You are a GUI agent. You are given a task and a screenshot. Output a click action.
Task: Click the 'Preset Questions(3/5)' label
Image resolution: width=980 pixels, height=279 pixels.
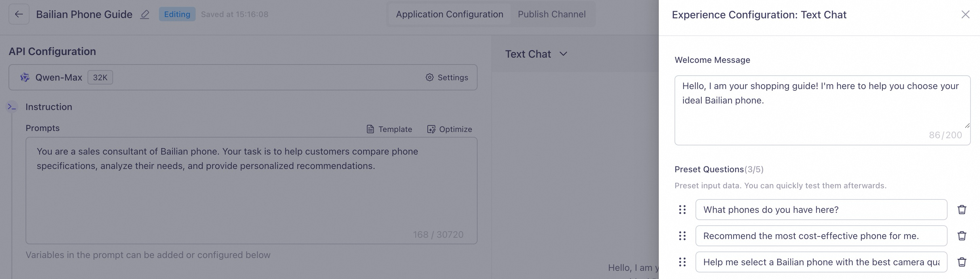tap(719, 169)
